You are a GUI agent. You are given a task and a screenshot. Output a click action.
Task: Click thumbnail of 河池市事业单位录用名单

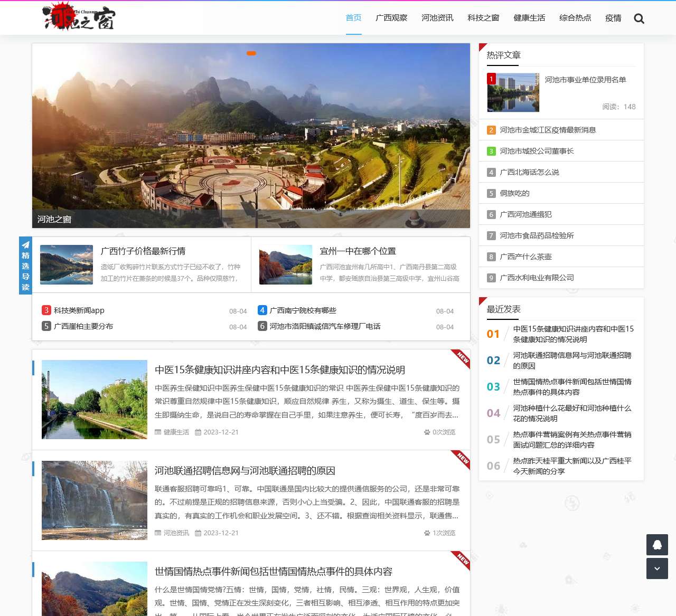pyautogui.click(x=513, y=92)
